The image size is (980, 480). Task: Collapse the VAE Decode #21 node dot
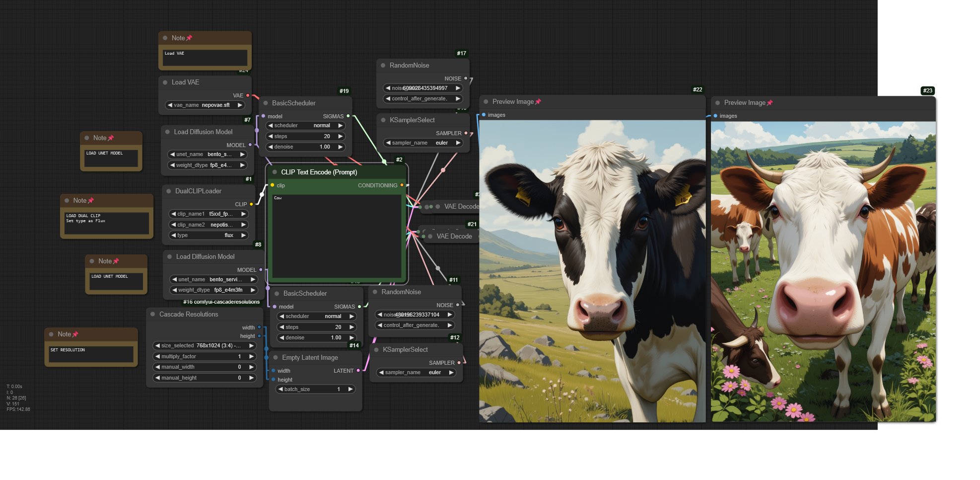[430, 236]
